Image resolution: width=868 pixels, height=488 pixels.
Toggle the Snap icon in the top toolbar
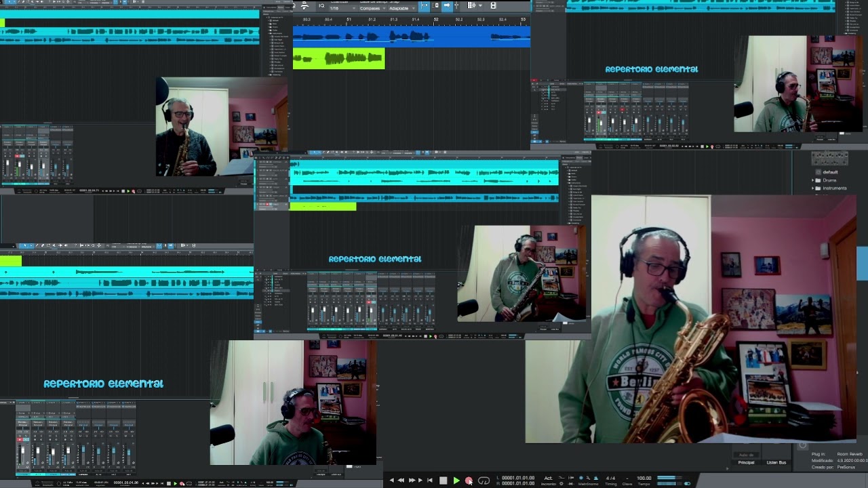[x=424, y=5]
